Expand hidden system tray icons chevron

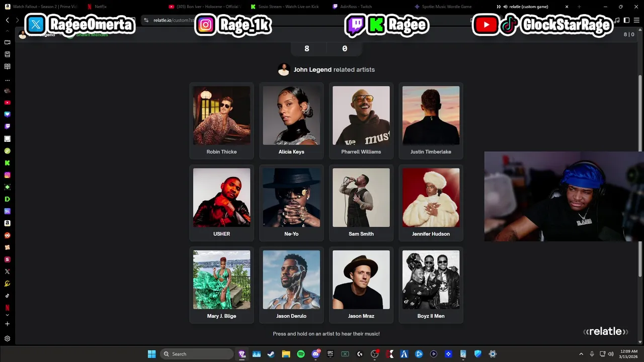point(581,354)
